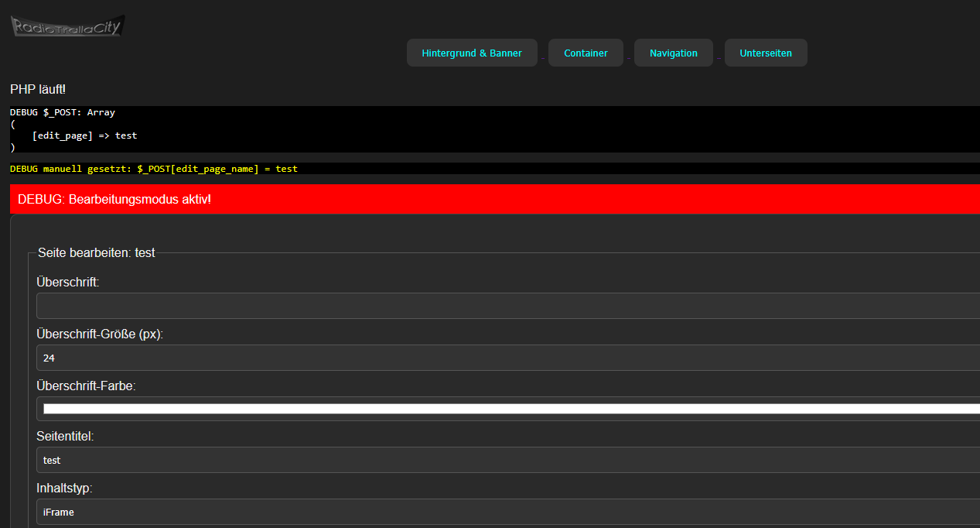The image size is (980, 528).
Task: Open the Navigation settings
Action: [673, 53]
